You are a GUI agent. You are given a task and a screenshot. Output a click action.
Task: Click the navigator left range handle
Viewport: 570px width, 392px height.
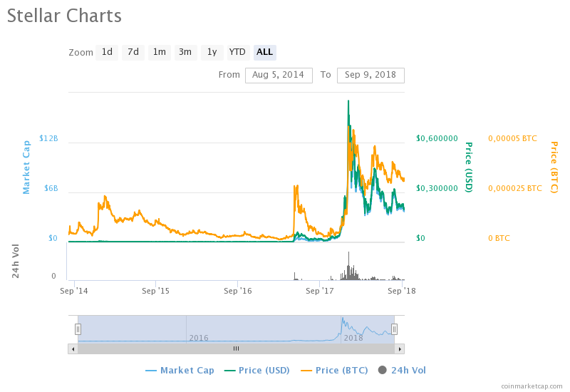pos(78,329)
